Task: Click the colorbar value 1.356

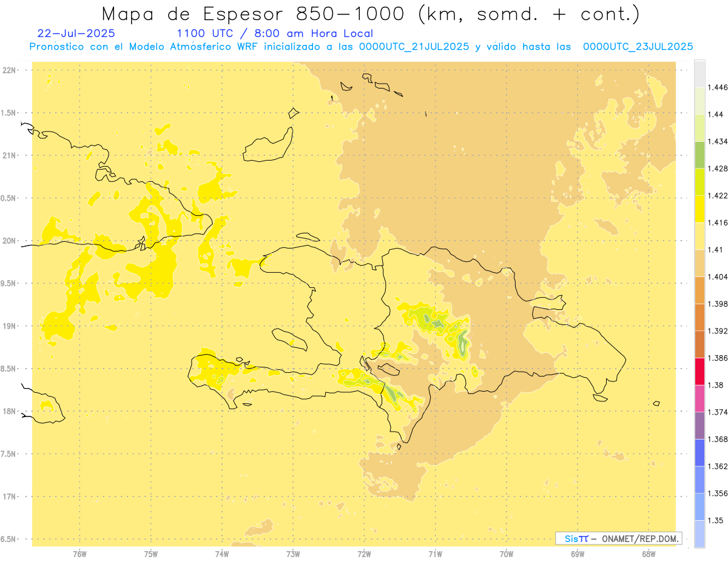Action: pyautogui.click(x=718, y=493)
